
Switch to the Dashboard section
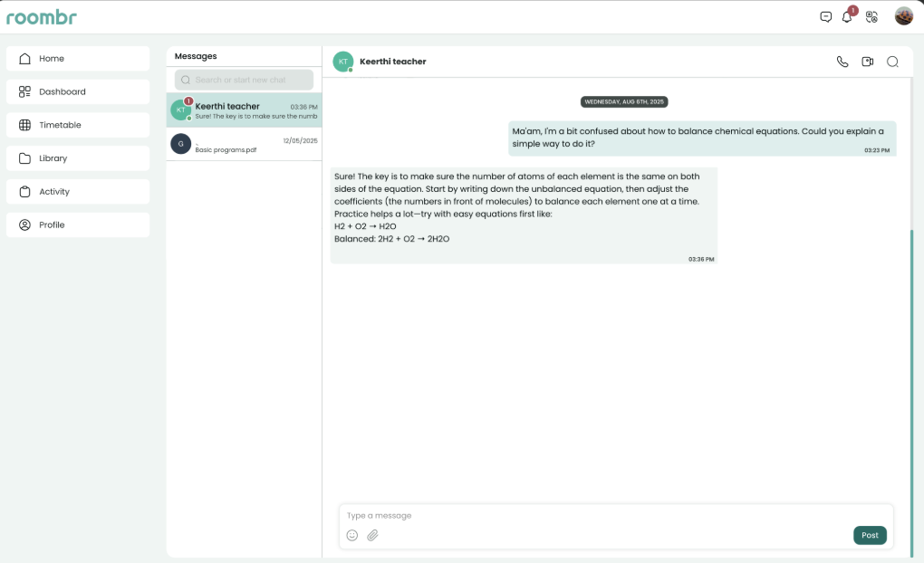coord(77,91)
